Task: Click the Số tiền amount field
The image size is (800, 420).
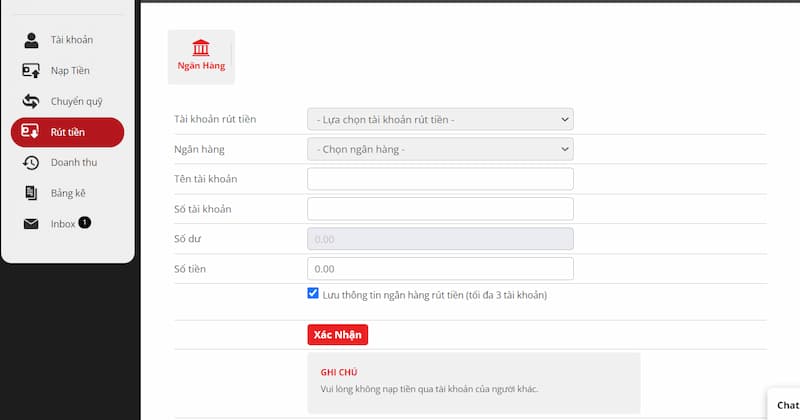Action: [440, 269]
